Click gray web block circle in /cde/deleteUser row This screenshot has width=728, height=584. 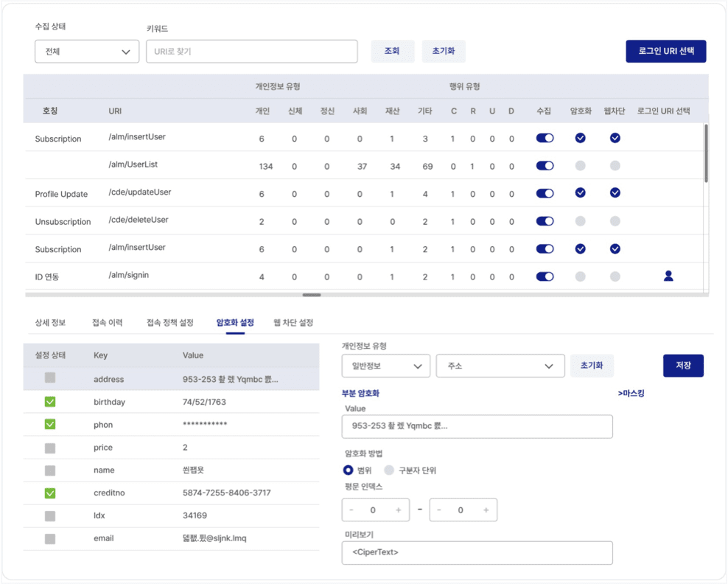[615, 221]
